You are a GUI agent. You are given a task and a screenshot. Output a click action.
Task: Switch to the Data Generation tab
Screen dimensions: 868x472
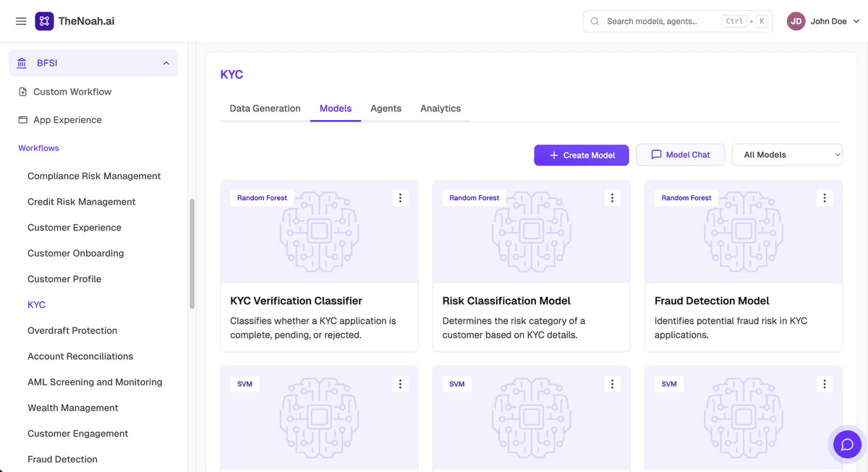(265, 108)
